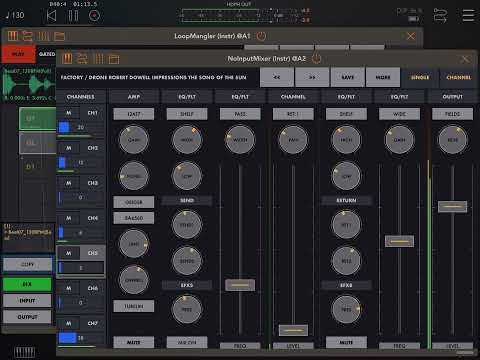Click the CH7 level bar
The height and width of the screenshot is (360, 480).
coord(81,338)
